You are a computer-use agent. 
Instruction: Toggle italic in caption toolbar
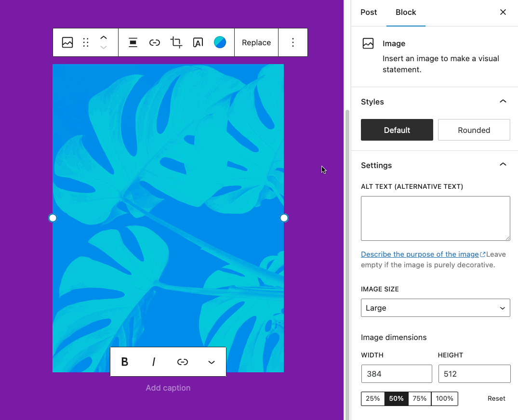pos(154,362)
